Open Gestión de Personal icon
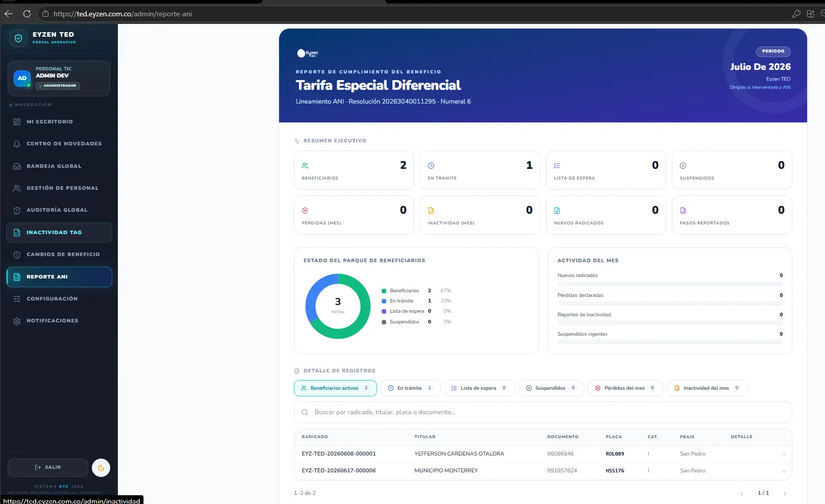Screen dimensions: 825x504 click(x=17, y=188)
